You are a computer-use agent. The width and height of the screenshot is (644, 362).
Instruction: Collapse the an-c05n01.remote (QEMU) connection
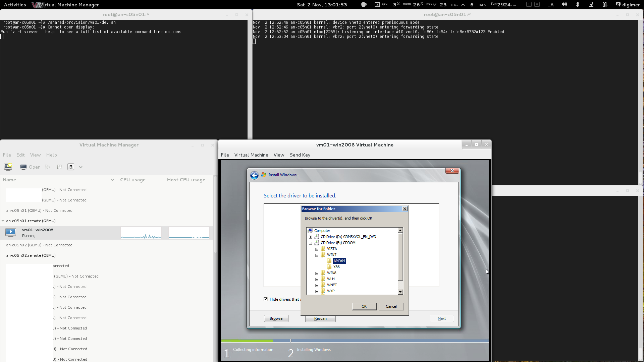coord(3,221)
